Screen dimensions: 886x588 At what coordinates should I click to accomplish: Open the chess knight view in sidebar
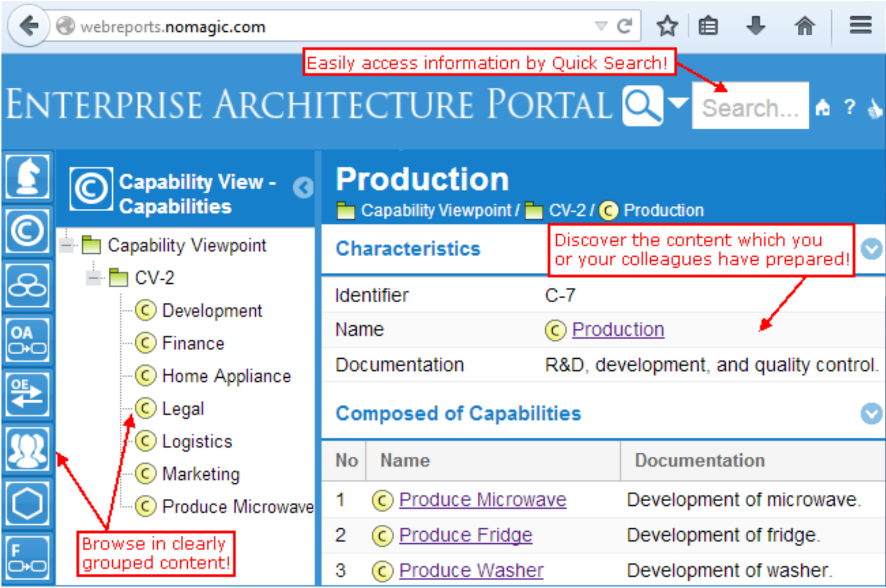[28, 176]
